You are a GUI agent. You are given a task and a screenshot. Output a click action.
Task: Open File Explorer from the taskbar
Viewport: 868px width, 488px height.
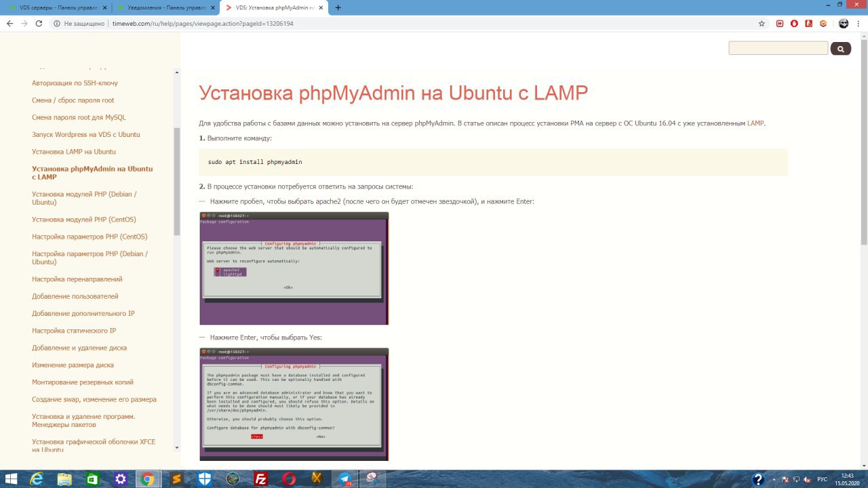(64, 479)
